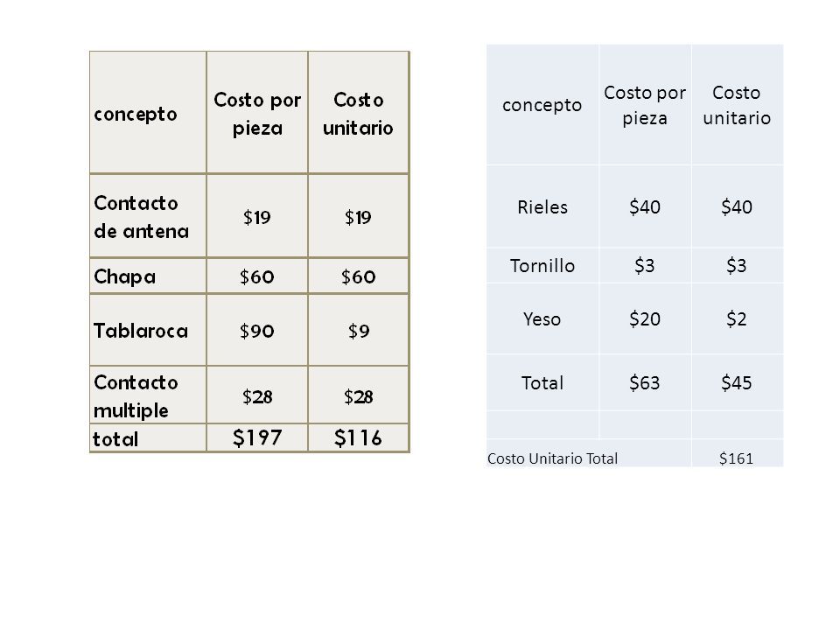Click the 'Yeso' concept cell
840x630 pixels.
pyautogui.click(x=542, y=318)
